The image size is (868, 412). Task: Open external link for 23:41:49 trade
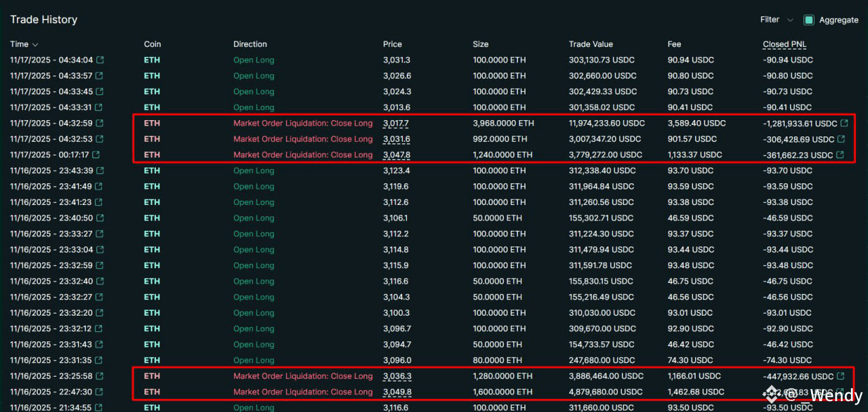pos(100,187)
